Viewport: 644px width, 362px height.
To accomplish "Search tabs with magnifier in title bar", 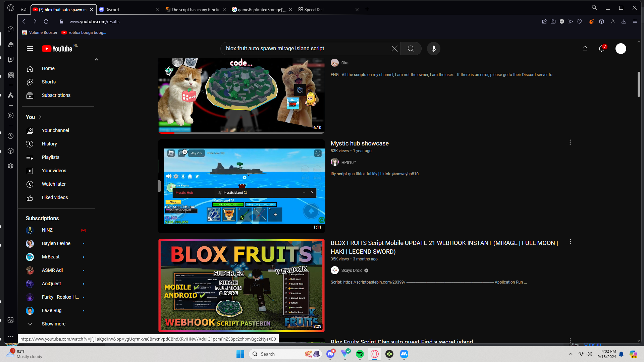I will tap(594, 8).
